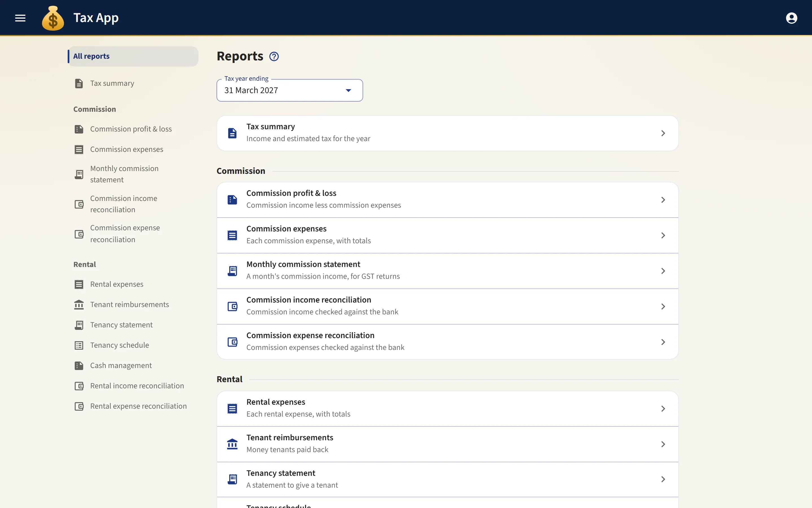The image size is (812, 508).
Task: Click chevron on Rental expenses row
Action: (663, 409)
